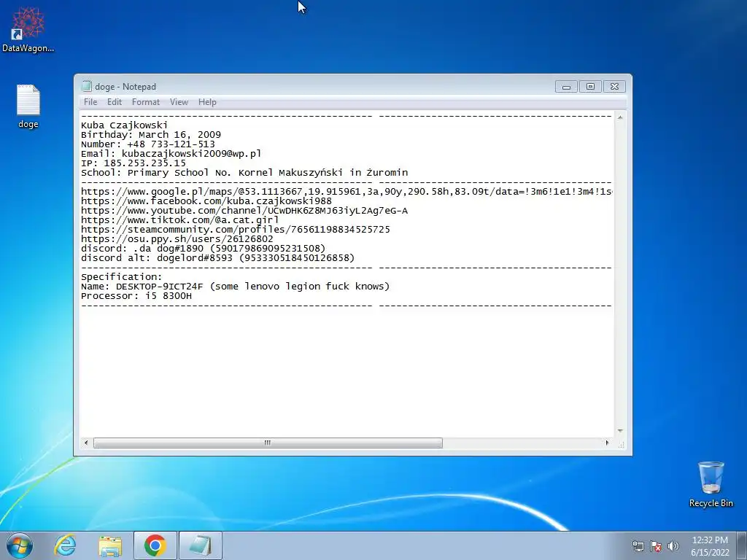Open the Help menu in Notepad

click(207, 102)
